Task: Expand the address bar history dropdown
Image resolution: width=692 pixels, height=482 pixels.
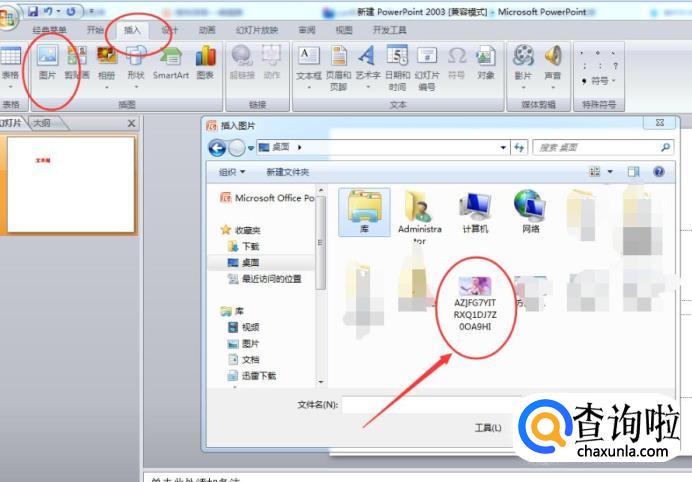Action: (x=503, y=147)
